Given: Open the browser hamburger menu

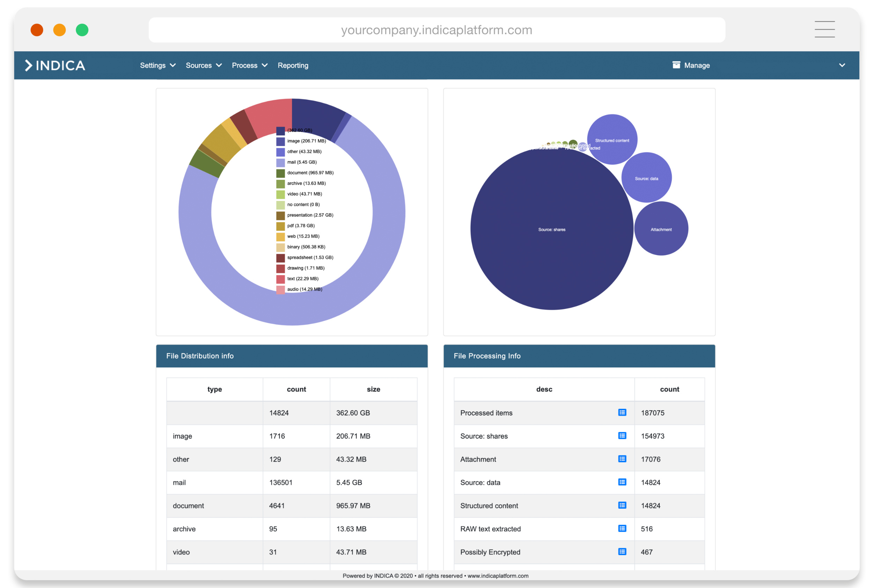Looking at the screenshot, I should point(824,29).
